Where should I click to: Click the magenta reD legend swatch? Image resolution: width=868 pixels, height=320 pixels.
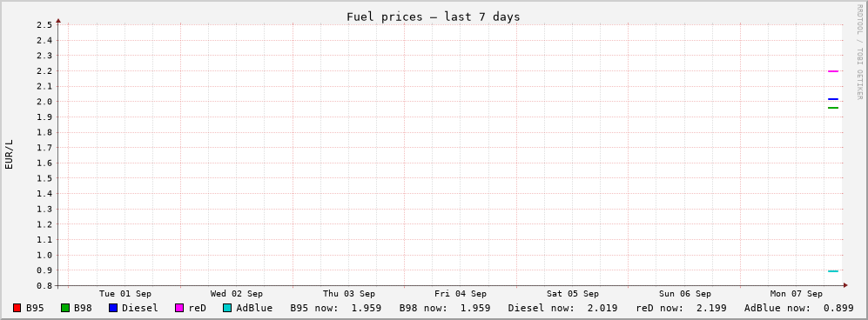tap(180, 308)
